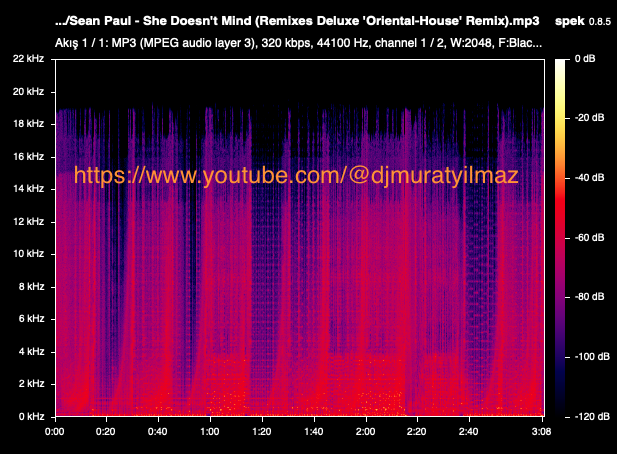
Task: Click the 3:08 end time label
Action: coord(541,432)
